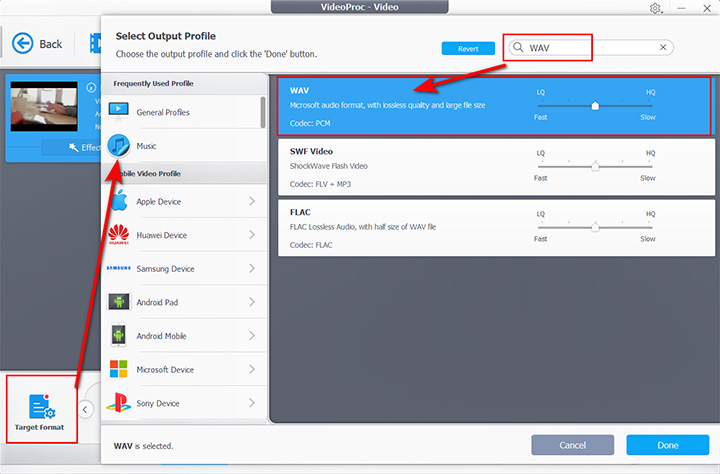
Task: Expand Huawei Device chevron
Action: pos(252,235)
